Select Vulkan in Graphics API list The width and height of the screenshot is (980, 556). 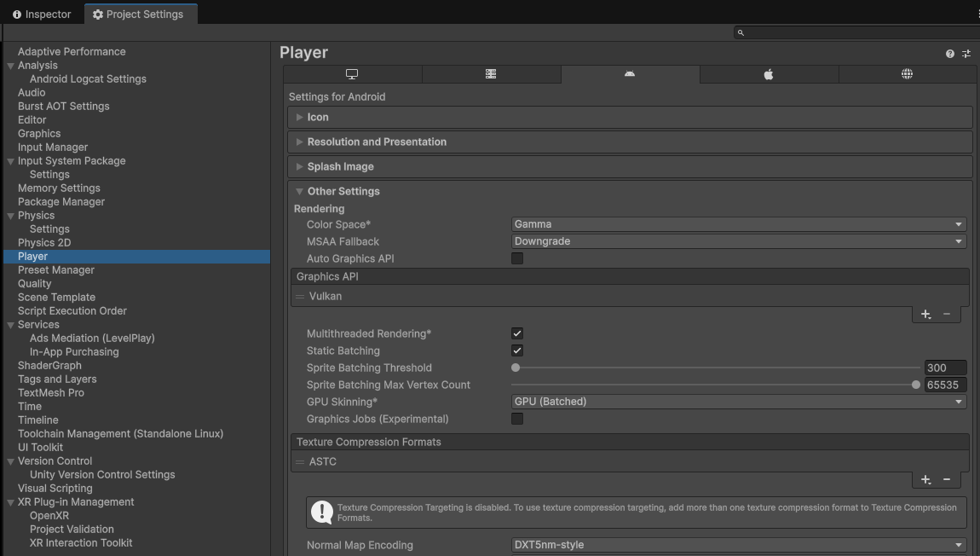point(630,297)
